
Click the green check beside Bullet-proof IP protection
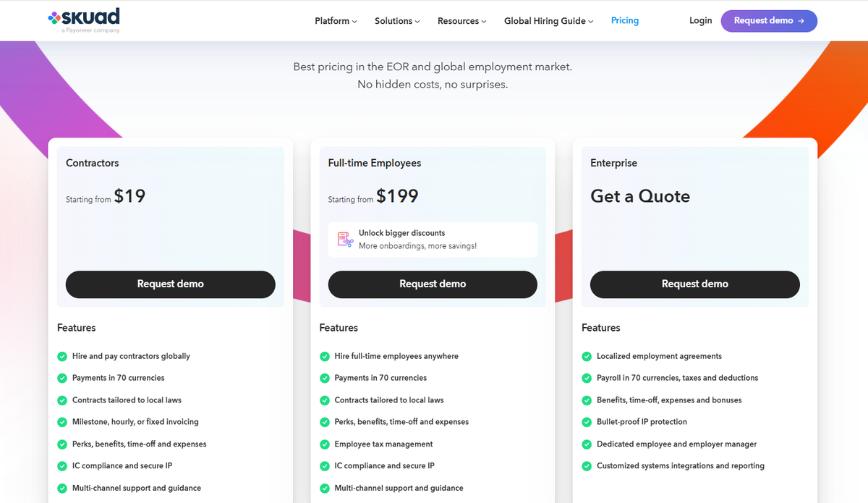point(587,422)
